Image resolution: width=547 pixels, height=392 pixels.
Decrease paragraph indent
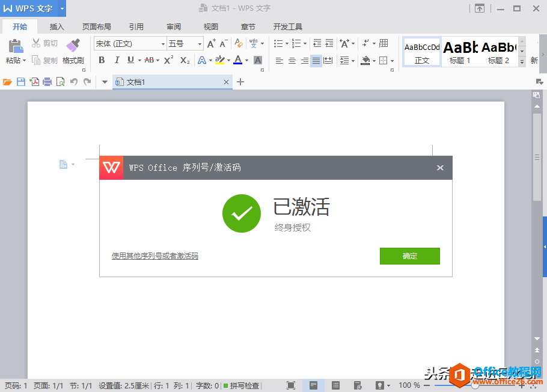coord(317,43)
